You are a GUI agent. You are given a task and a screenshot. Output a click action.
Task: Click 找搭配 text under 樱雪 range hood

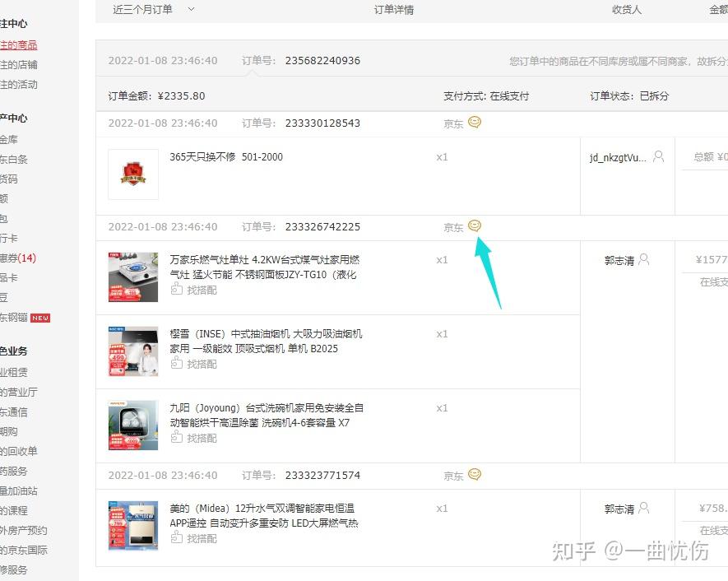point(202,364)
